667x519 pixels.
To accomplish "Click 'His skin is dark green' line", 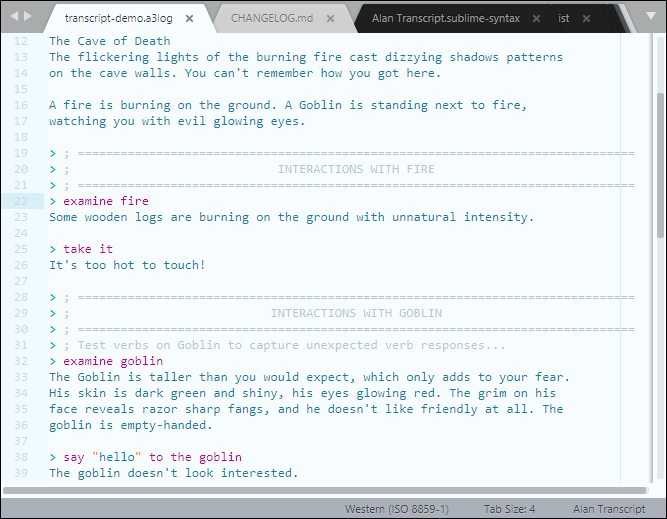I will coord(302,393).
